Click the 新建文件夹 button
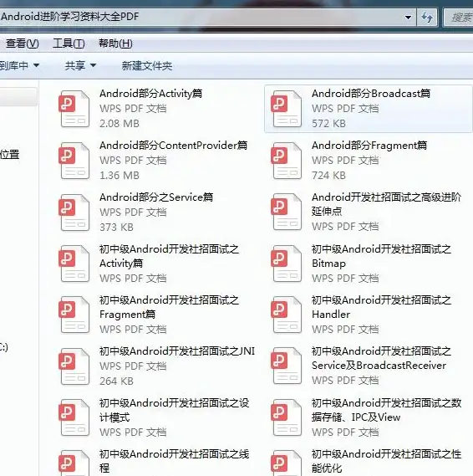The image size is (473, 476). 147,65
